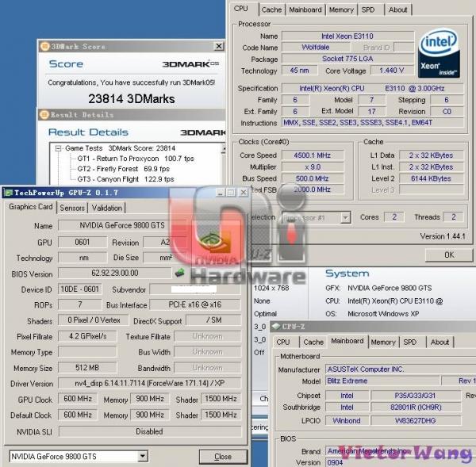
Task: Click the Core Voltage value 1.440 V
Action: coord(392,71)
